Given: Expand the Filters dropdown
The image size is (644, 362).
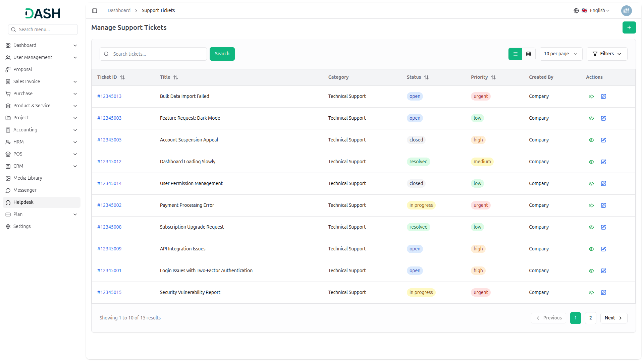Looking at the screenshot, I should click(x=607, y=54).
